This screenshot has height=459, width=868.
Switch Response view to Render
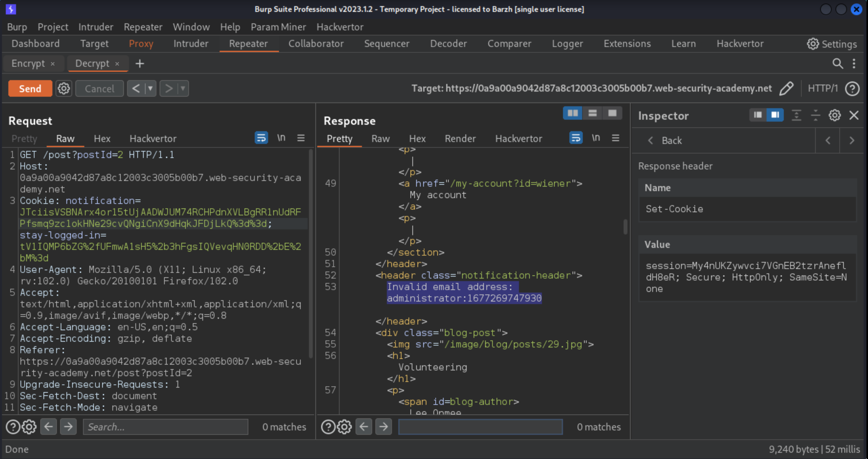pos(460,139)
